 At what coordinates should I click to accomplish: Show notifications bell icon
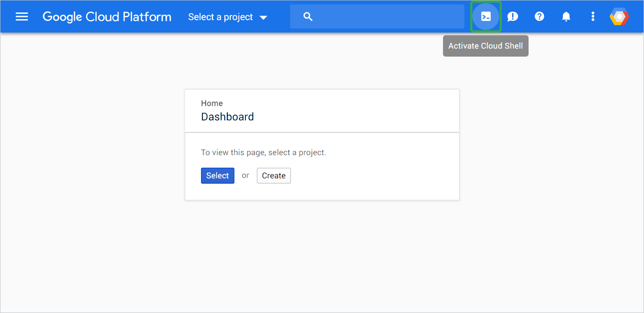pyautogui.click(x=566, y=17)
